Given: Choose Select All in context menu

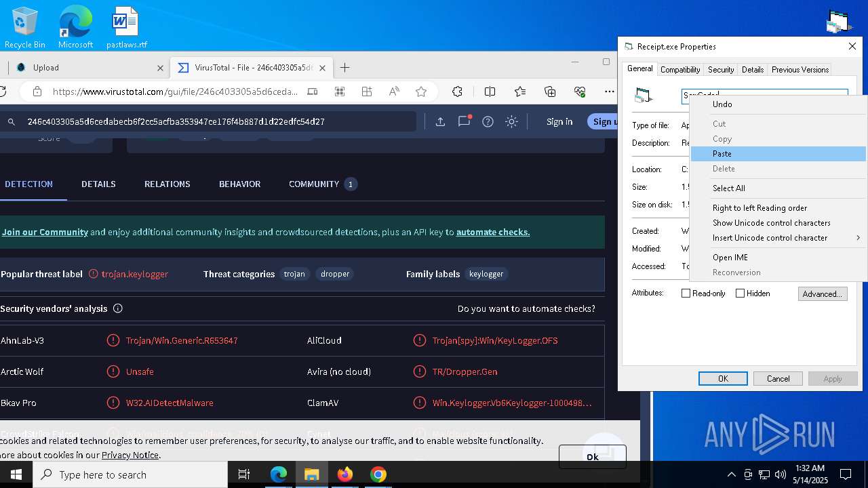Looking at the screenshot, I should click(778, 188).
